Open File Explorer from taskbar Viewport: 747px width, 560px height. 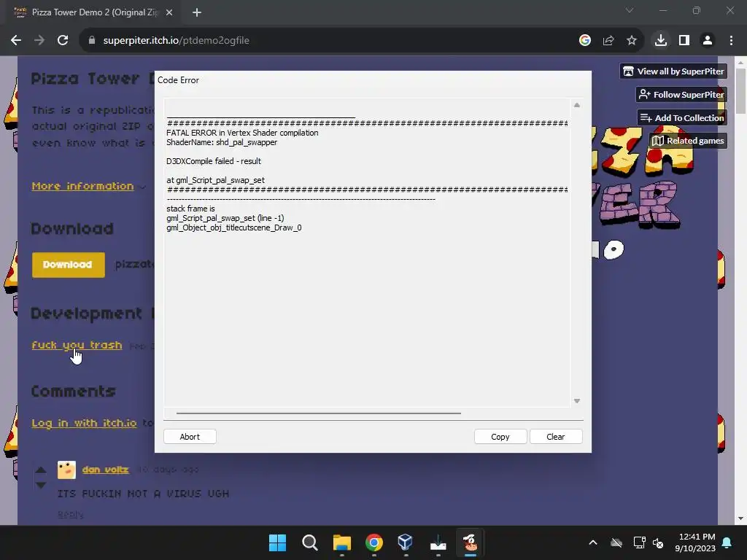tap(341, 542)
